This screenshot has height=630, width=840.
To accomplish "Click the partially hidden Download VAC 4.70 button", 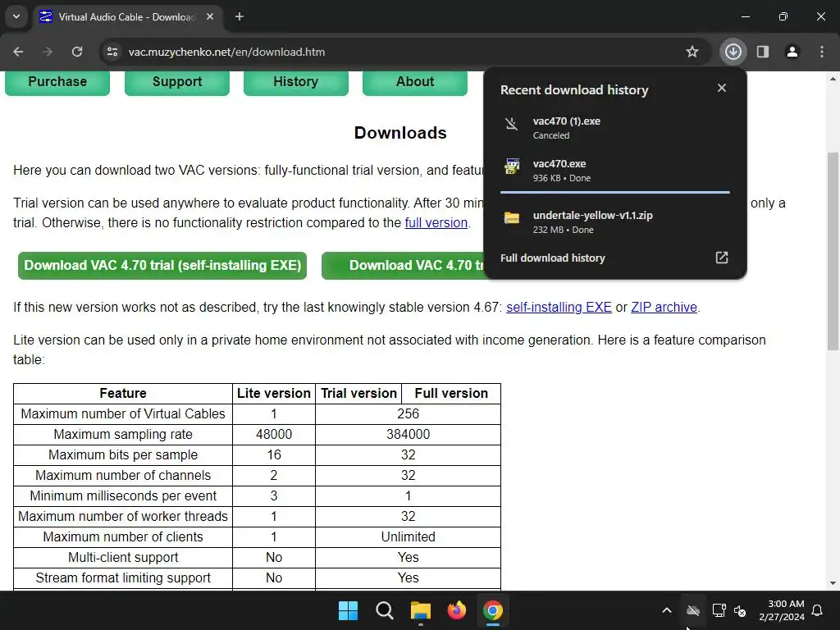I will tap(403, 266).
